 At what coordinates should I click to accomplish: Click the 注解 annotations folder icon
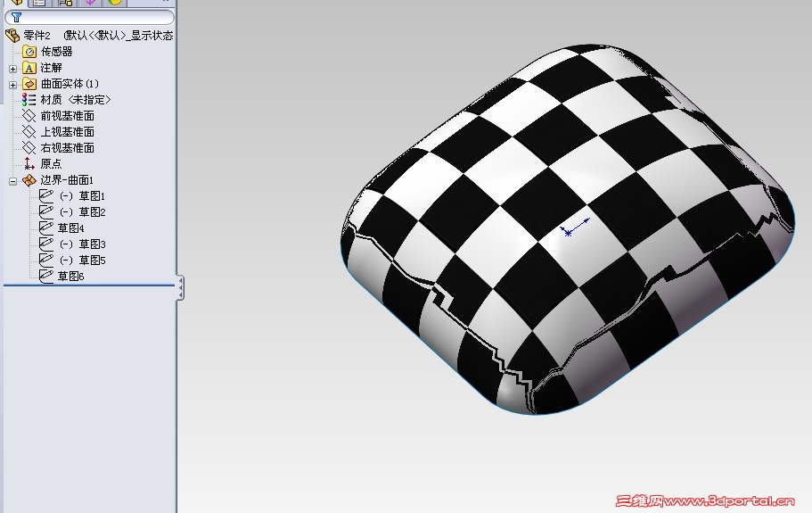coord(29,68)
